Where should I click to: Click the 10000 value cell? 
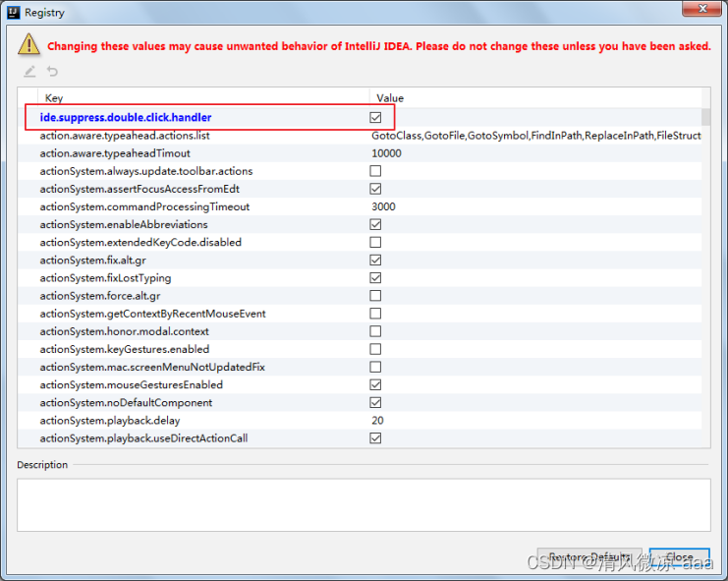[386, 153]
